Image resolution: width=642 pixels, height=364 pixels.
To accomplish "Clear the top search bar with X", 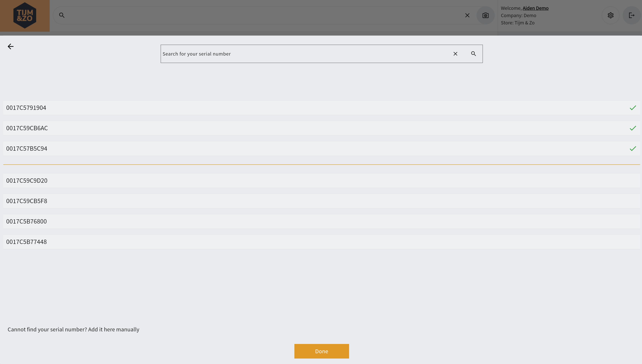I will tap(467, 15).
